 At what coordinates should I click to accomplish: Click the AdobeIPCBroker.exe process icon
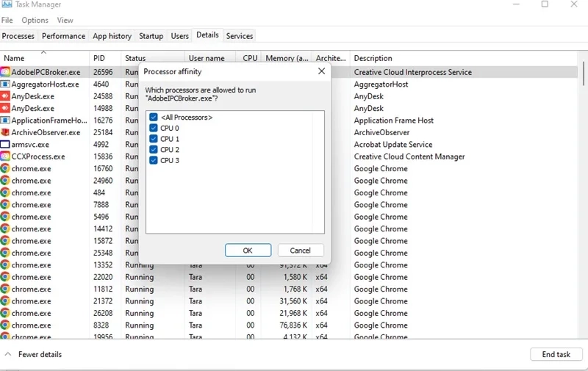pos(5,72)
